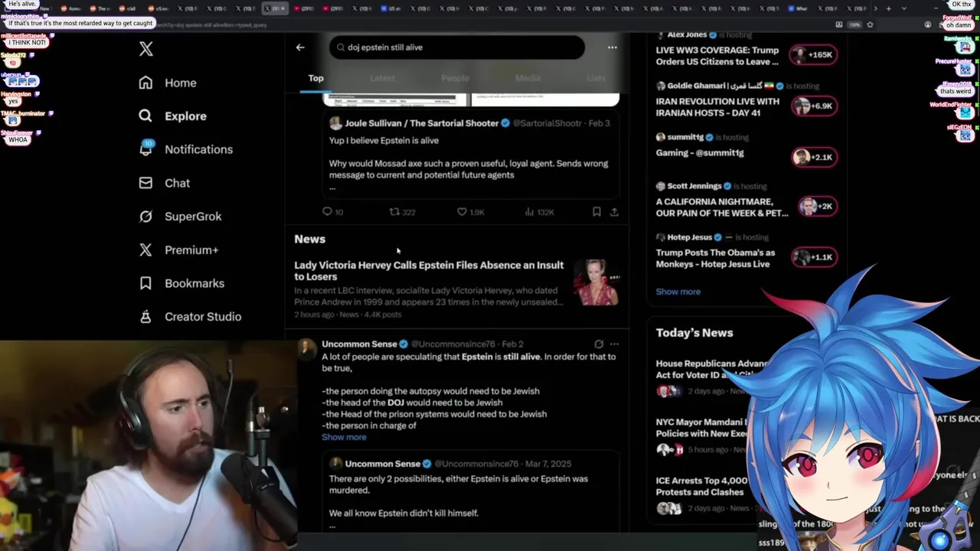Click the Notifications bell icon
Image resolution: width=980 pixels, height=551 pixels.
click(145, 149)
